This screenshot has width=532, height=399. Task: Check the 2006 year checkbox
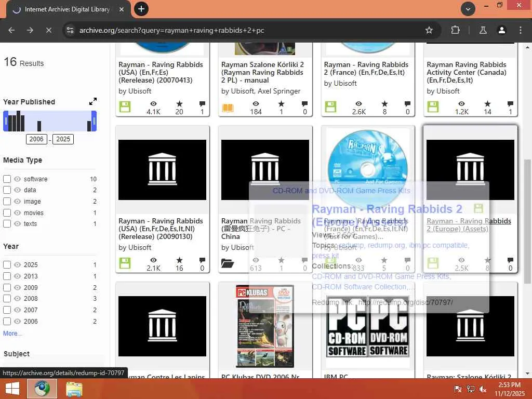(x=7, y=321)
